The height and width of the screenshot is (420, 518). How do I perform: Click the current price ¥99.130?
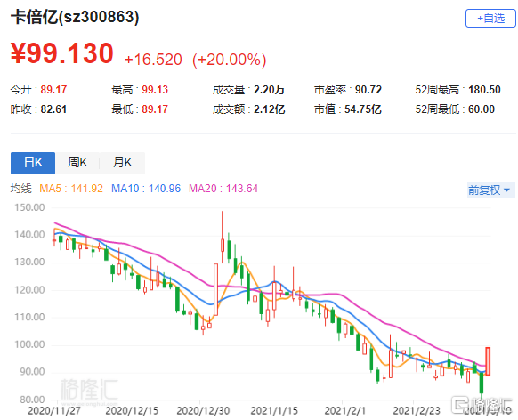point(62,53)
